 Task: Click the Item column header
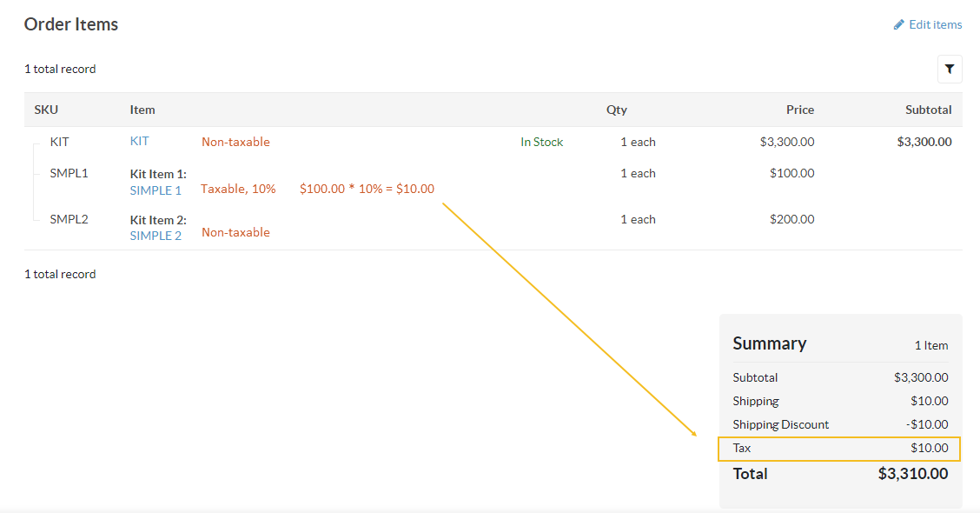[x=142, y=110]
